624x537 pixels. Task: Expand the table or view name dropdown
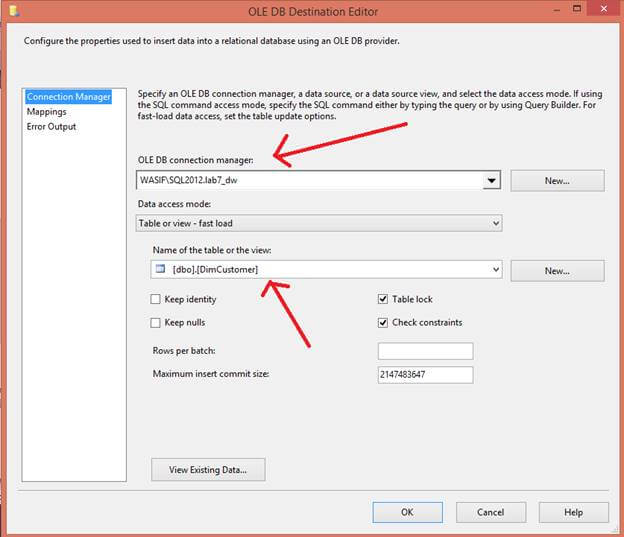click(496, 269)
